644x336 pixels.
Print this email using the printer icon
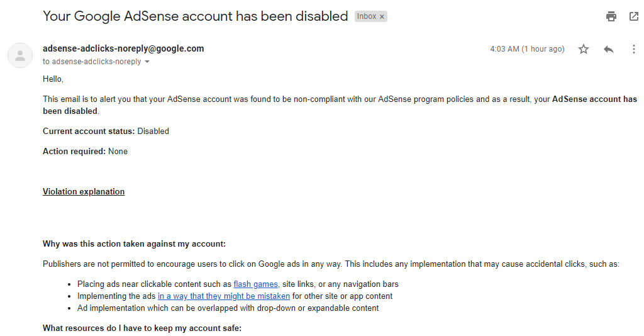(x=611, y=16)
